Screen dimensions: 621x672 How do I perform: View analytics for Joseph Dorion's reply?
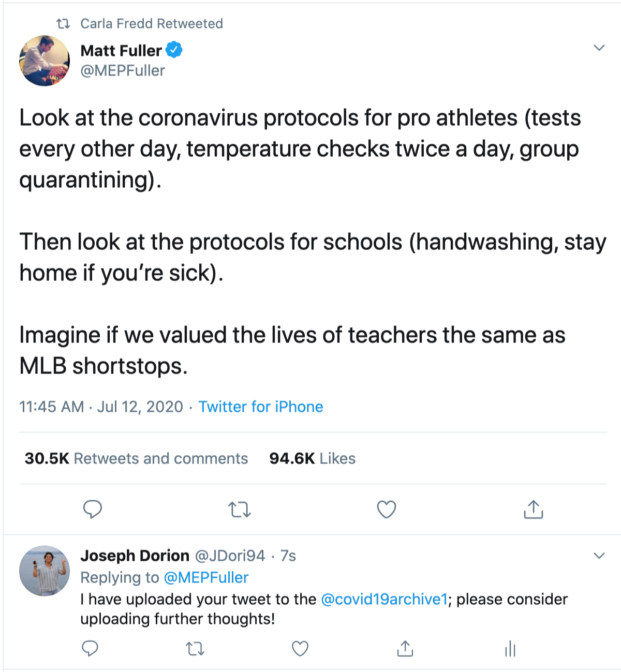pyautogui.click(x=510, y=648)
